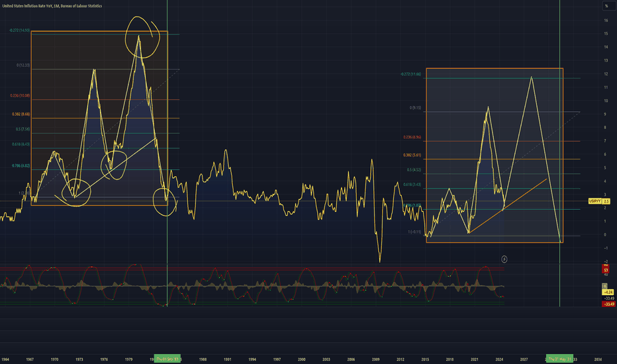Click the 1994 label on time axis
The width and height of the screenshot is (617, 364).
(252, 359)
